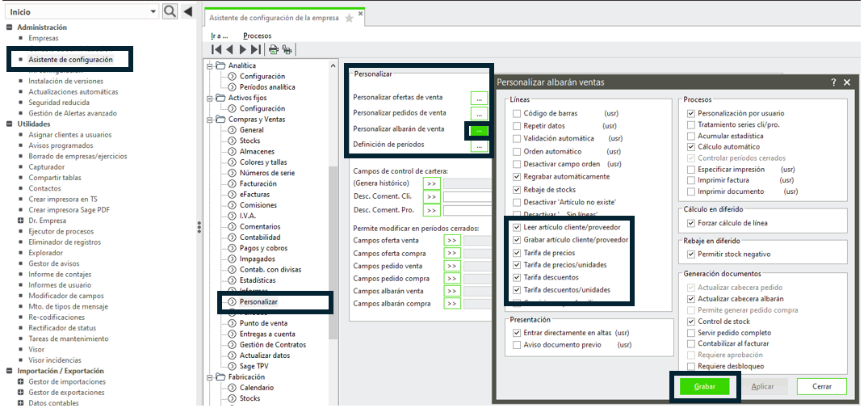
Task: Open Gestión de Alertas avanzado
Action: pyautogui.click(x=73, y=113)
